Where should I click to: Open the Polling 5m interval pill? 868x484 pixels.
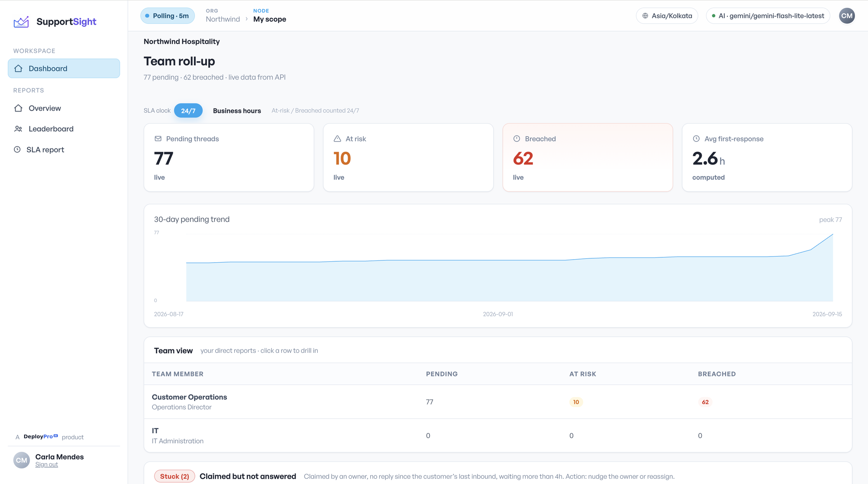pos(167,16)
